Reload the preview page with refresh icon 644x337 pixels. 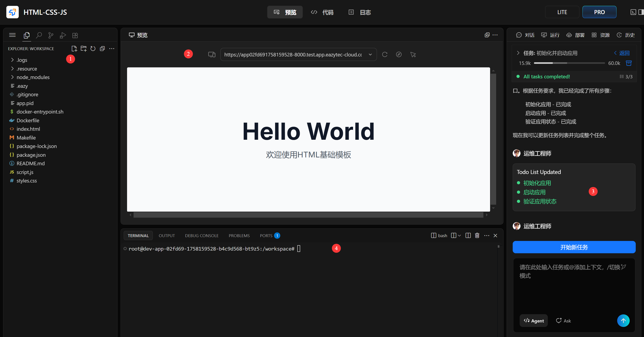click(385, 55)
